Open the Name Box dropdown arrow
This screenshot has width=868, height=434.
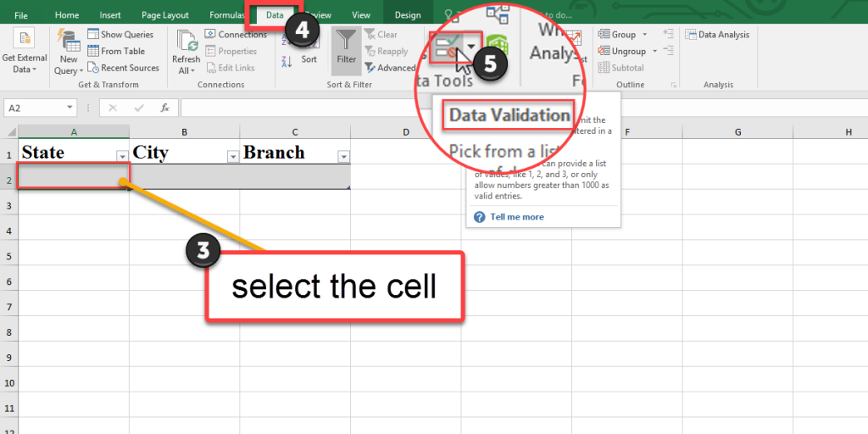(x=70, y=108)
